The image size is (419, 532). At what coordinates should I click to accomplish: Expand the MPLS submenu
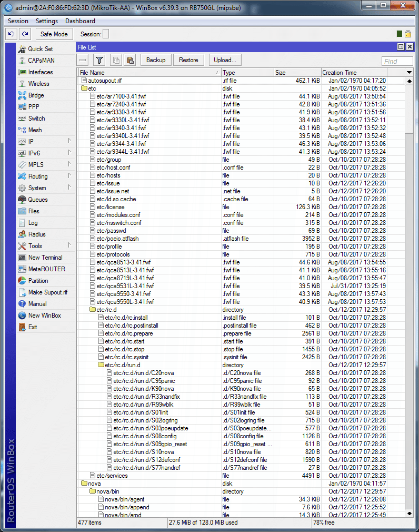tap(69, 164)
